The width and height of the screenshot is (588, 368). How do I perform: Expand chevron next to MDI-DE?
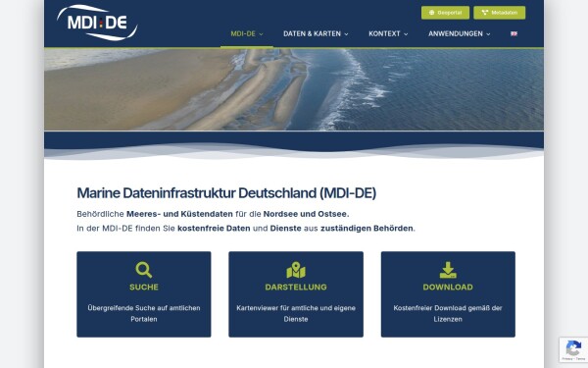pos(261,34)
